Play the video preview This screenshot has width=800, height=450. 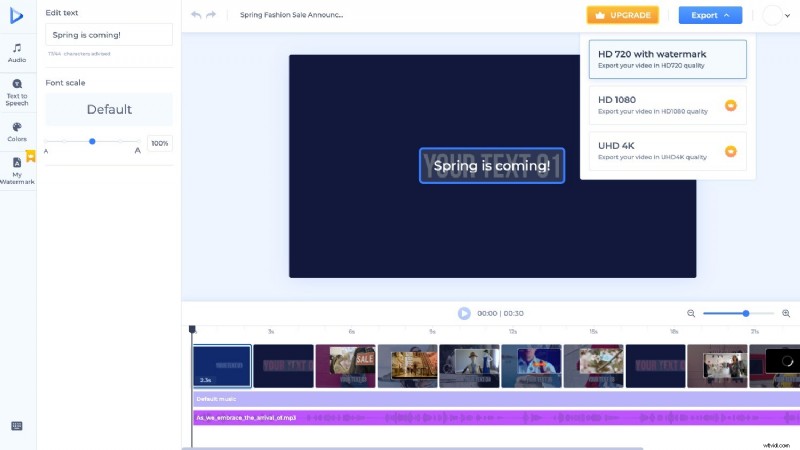click(x=464, y=313)
